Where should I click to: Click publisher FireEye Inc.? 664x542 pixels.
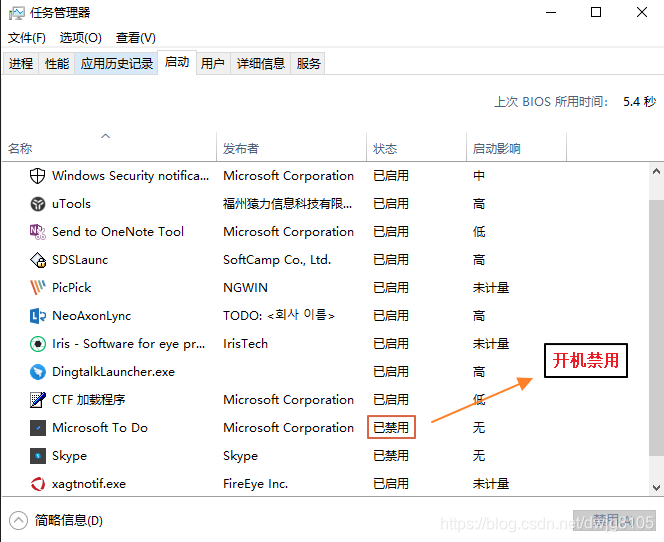pos(255,484)
